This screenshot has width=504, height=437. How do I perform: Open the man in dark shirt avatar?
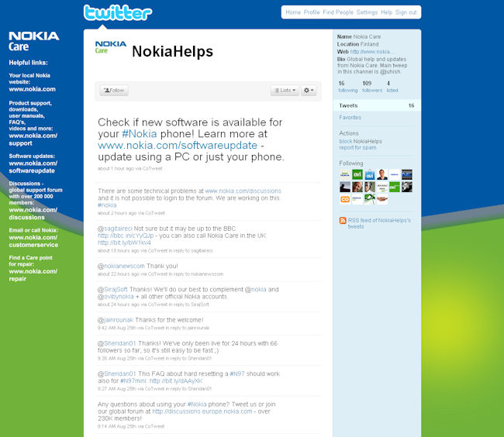coord(382,174)
